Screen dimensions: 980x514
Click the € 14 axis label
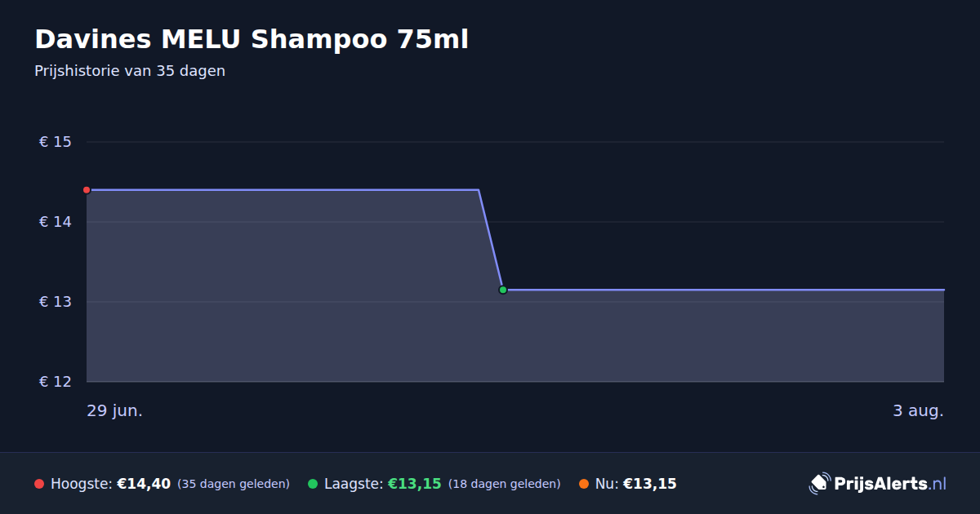(x=56, y=222)
